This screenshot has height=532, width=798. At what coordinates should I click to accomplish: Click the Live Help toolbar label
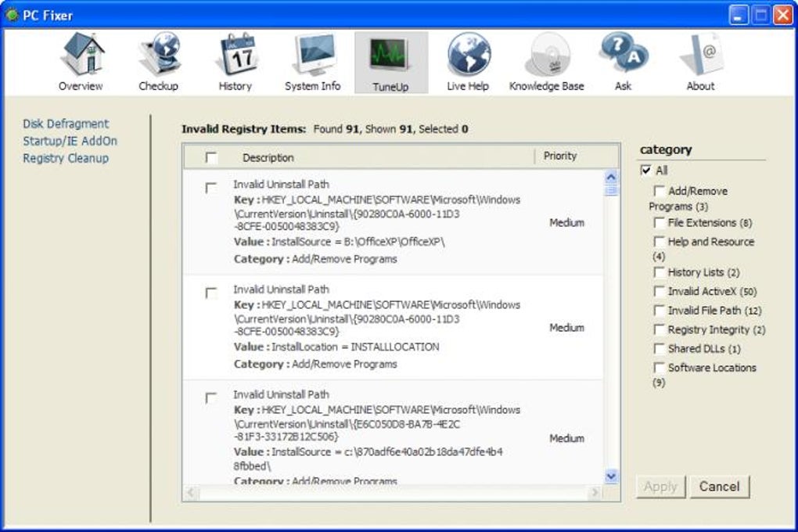tap(468, 86)
